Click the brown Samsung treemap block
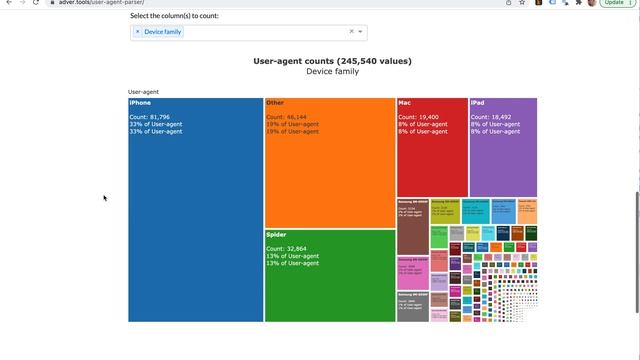The width and height of the screenshot is (640, 360). (413, 227)
